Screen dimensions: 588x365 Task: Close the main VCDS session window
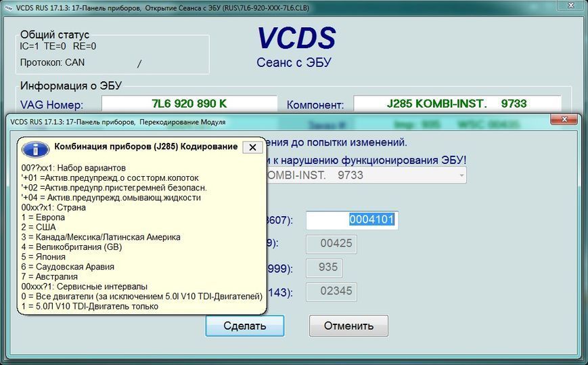click(571, 5)
